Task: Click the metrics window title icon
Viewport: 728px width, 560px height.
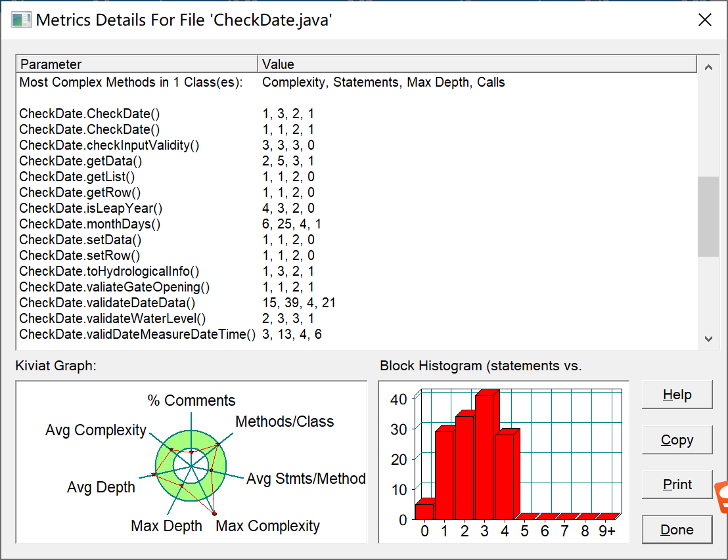Action: 21,20
